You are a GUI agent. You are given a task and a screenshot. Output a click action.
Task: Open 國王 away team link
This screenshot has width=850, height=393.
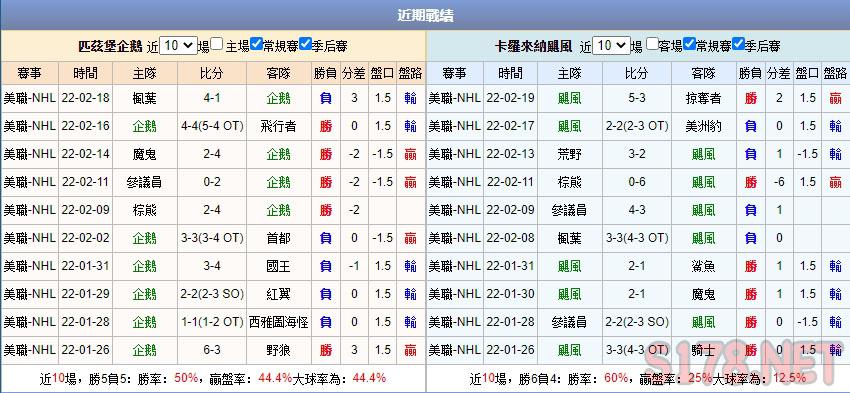pos(279,266)
